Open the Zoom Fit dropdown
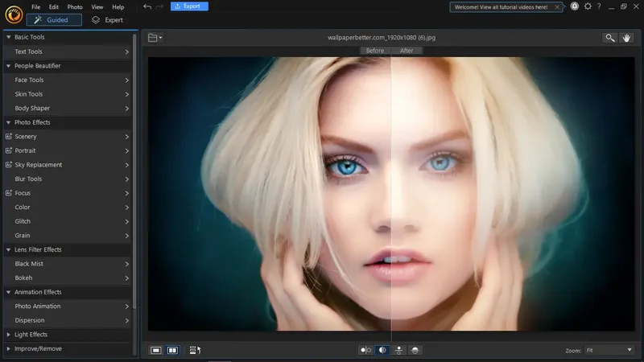This screenshot has height=362, width=644. (609, 350)
